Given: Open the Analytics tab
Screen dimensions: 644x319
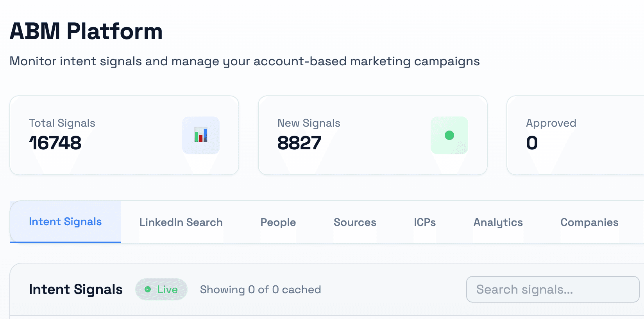Looking at the screenshot, I should coord(498,222).
